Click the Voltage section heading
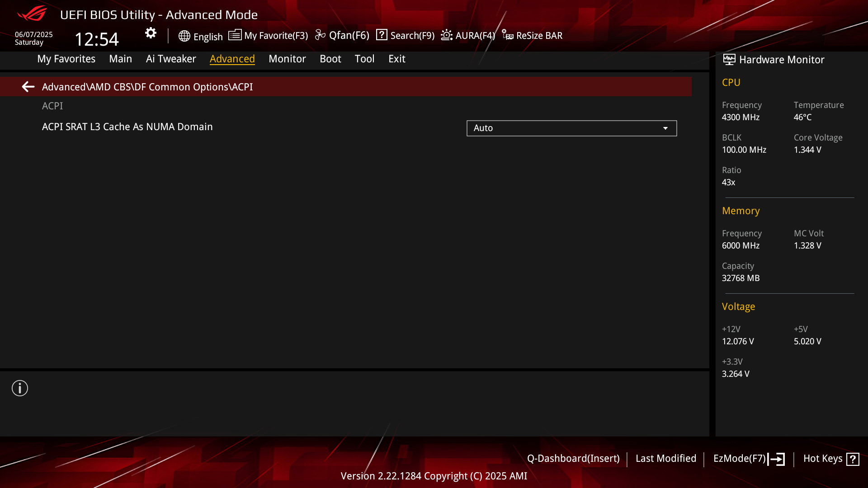This screenshot has width=868, height=488. click(738, 306)
